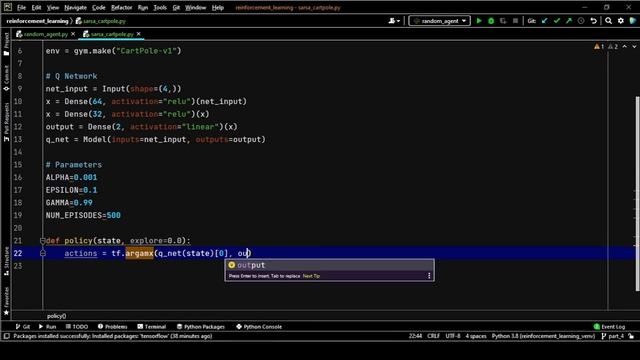Open IDE settings gear icon

pos(621,21)
